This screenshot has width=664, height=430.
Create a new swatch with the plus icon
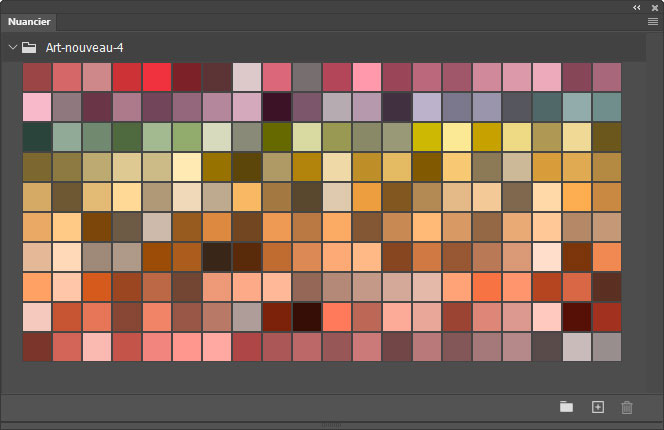pyautogui.click(x=598, y=407)
